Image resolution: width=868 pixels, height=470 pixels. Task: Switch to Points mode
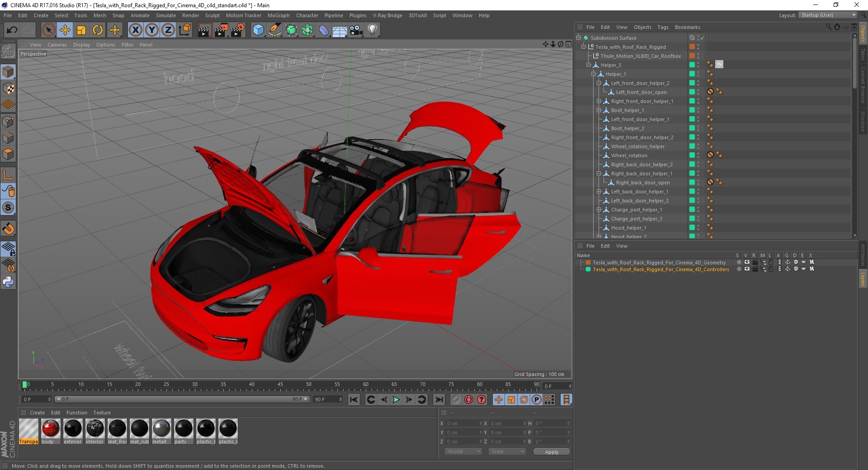[8, 121]
